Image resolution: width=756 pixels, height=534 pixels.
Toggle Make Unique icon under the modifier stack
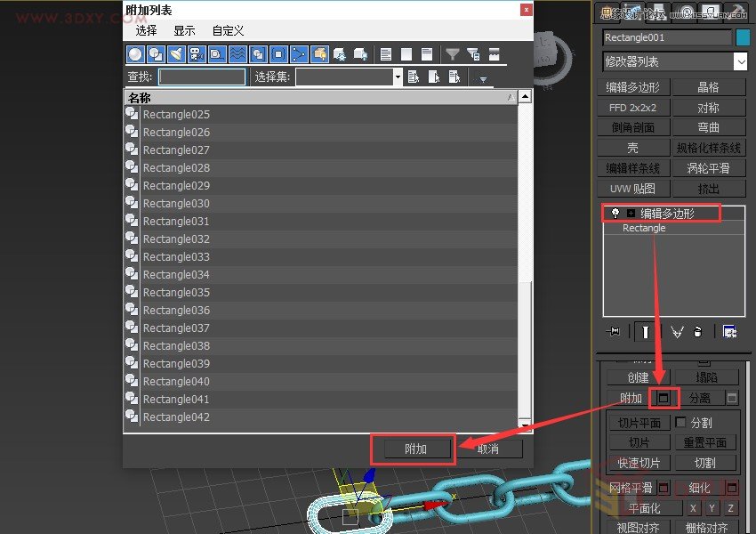679,331
